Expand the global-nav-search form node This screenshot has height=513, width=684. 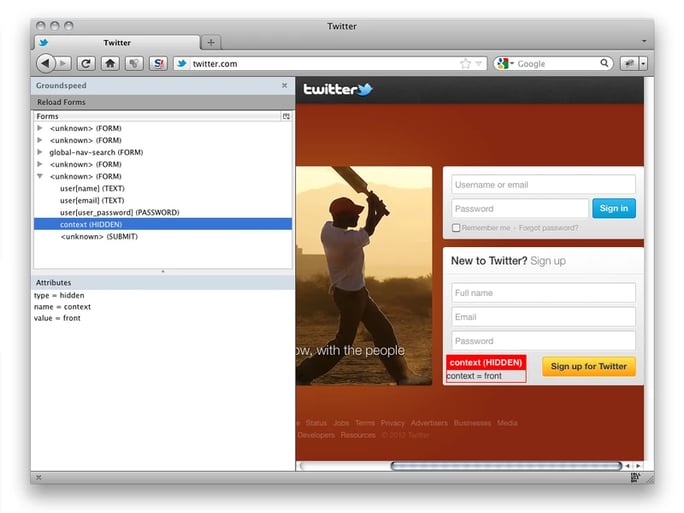tap(40, 152)
